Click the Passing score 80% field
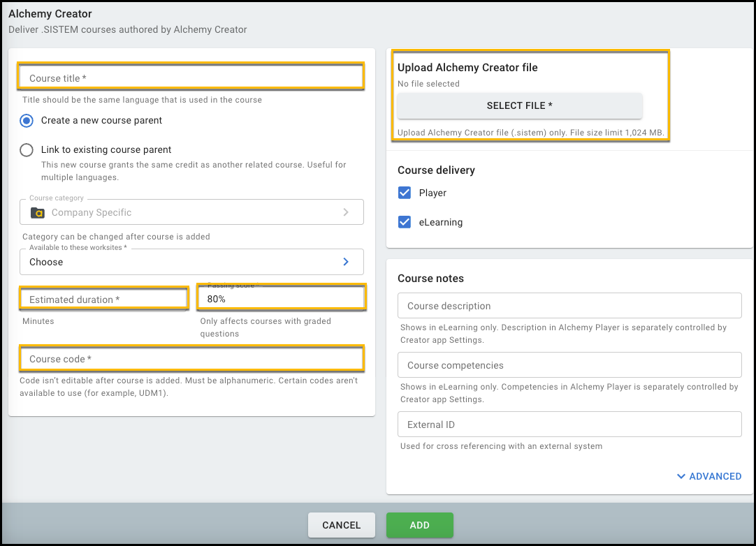 pos(282,298)
